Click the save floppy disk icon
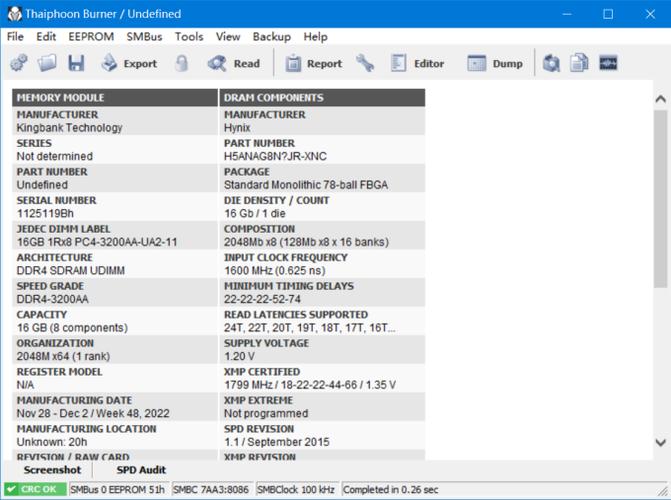Viewport: 671px width, 500px height. click(76, 63)
